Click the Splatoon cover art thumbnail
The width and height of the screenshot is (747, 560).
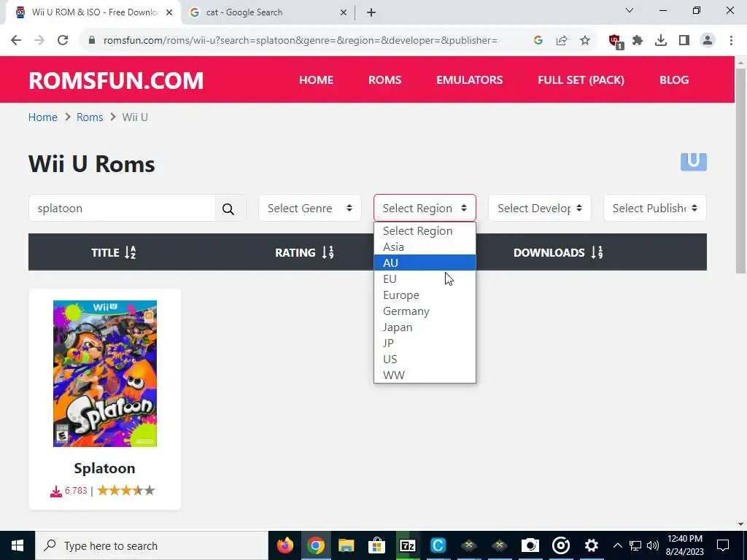(105, 374)
